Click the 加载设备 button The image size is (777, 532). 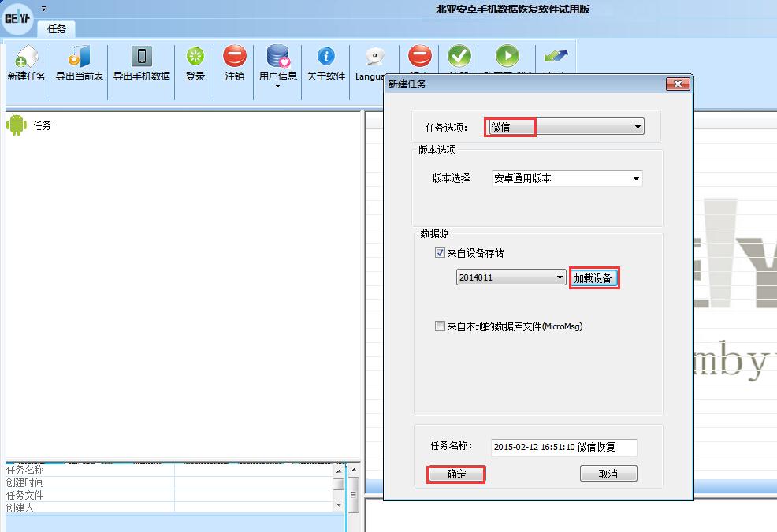tap(593, 278)
